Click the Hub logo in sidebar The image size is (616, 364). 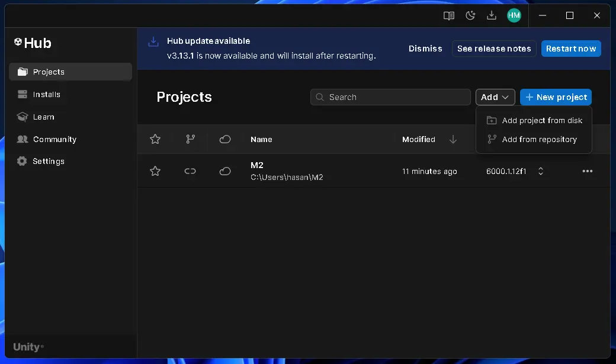pos(33,43)
